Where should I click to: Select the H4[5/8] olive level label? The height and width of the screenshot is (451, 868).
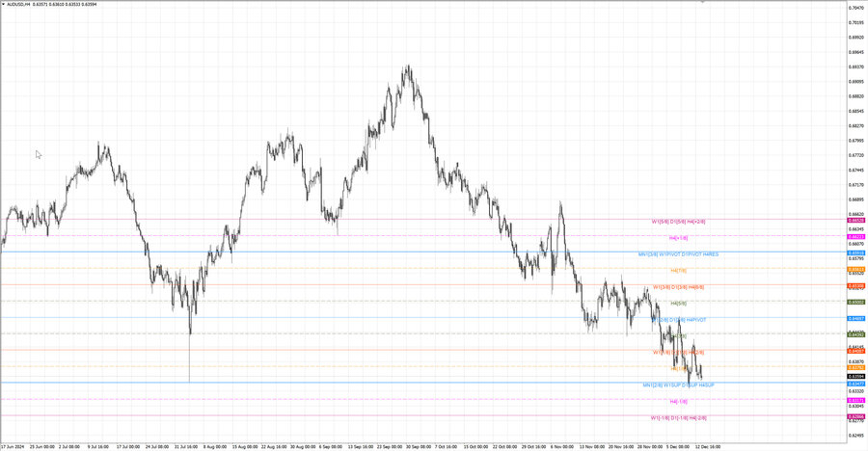coord(678,304)
